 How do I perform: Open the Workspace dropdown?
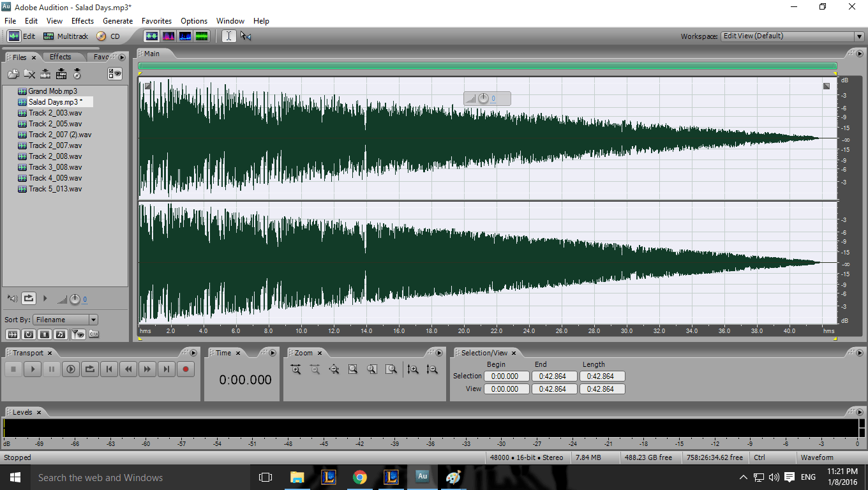791,36
